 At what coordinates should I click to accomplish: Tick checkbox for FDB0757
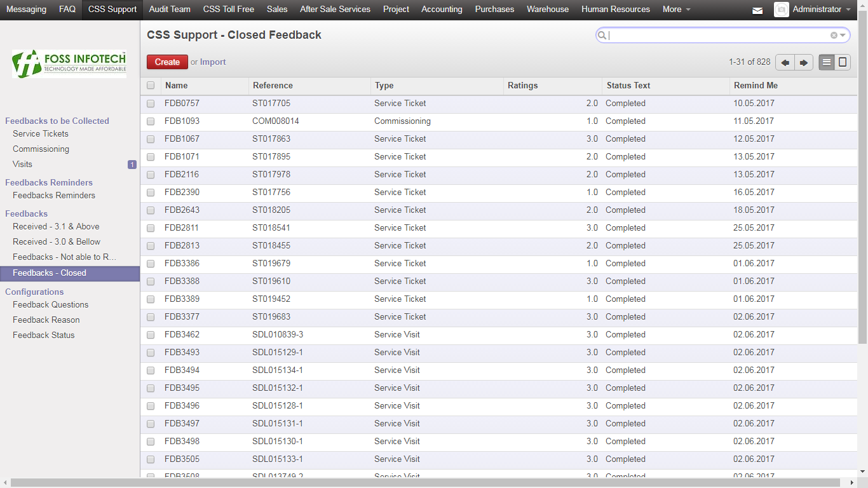click(x=151, y=104)
